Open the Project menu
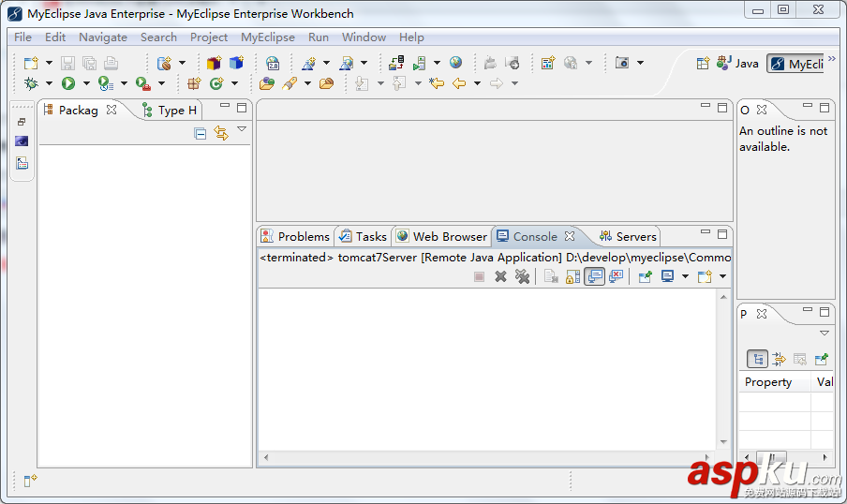847x504 pixels. 209,37
